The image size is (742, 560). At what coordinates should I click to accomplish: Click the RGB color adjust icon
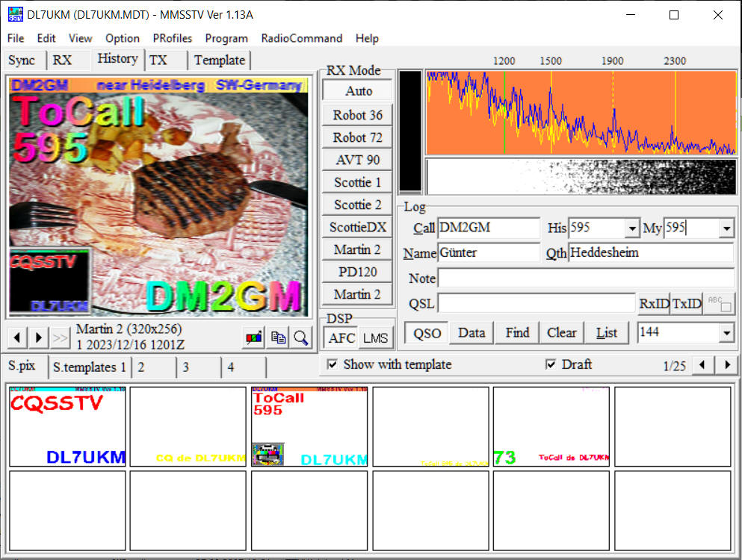click(x=254, y=337)
